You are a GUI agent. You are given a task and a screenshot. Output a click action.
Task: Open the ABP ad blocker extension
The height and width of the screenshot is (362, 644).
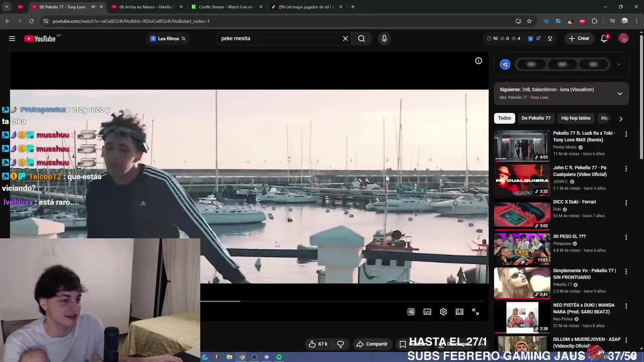582,21
